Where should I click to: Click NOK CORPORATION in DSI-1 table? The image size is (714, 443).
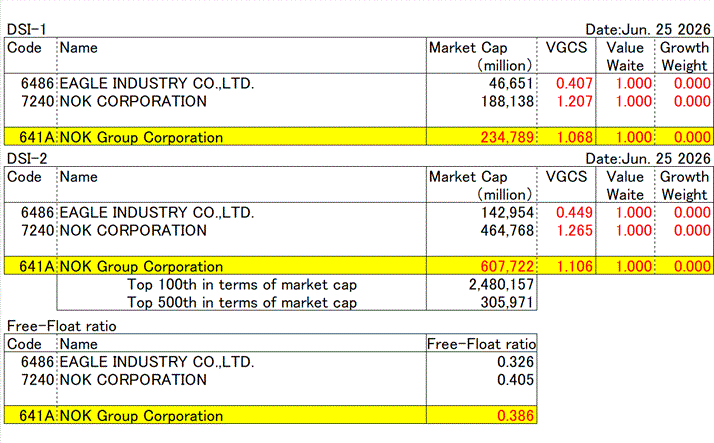pyautogui.click(x=133, y=101)
